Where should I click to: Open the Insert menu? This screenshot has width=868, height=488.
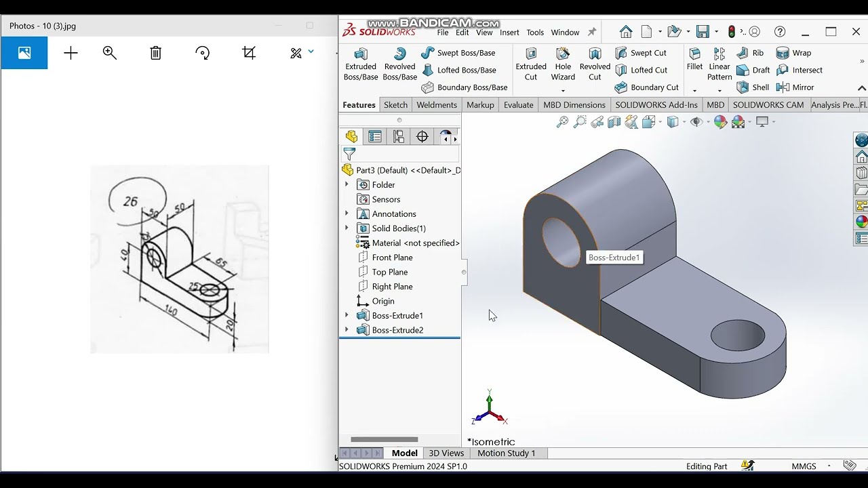pyautogui.click(x=509, y=33)
